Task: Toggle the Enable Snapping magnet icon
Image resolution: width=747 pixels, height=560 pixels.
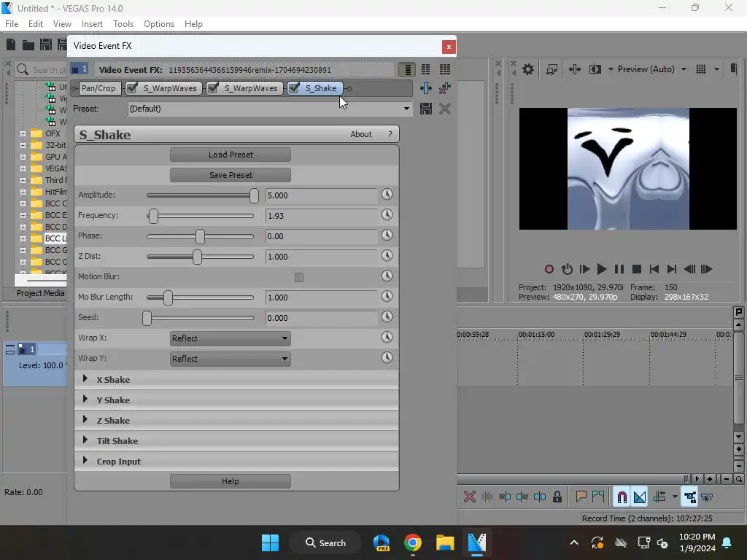Action: (x=622, y=497)
